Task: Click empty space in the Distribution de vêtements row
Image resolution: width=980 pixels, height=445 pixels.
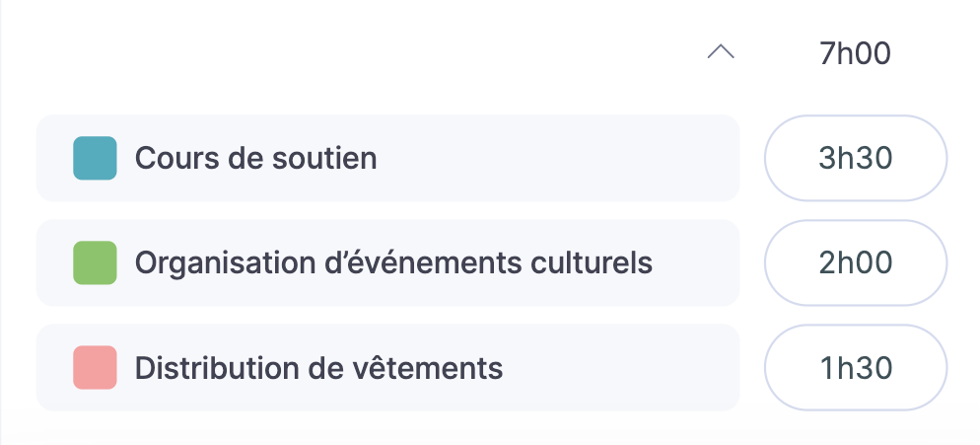Action: 621,368
